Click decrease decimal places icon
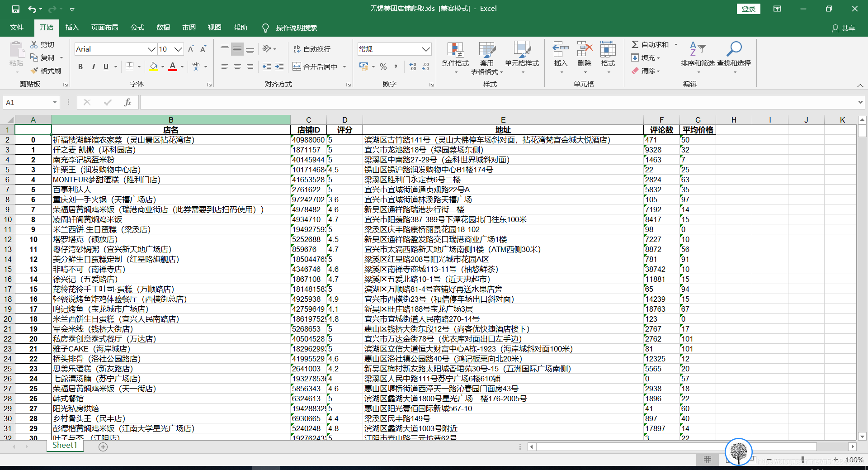This screenshot has height=470, width=868. click(x=425, y=66)
